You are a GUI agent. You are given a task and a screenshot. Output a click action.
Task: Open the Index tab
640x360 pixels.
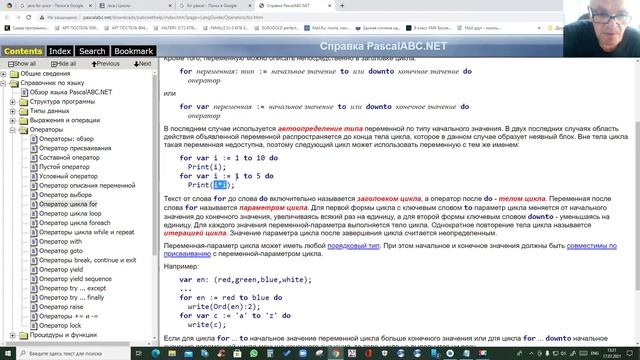point(60,51)
